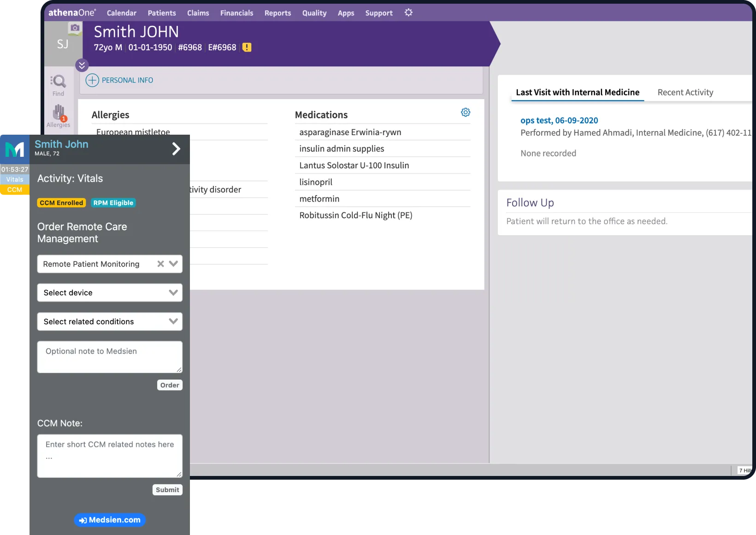Select medication metformin
Image resolution: width=756 pixels, height=535 pixels.
(x=319, y=199)
